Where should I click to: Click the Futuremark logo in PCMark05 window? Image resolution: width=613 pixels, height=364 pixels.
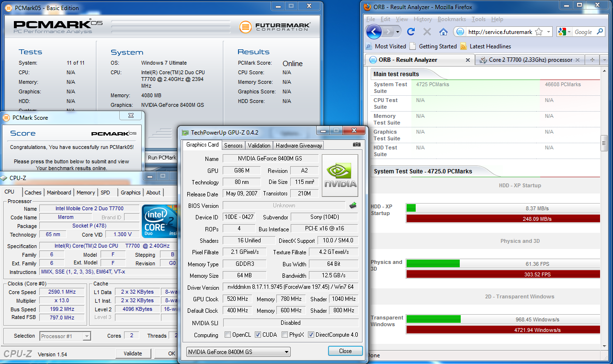pyautogui.click(x=275, y=26)
